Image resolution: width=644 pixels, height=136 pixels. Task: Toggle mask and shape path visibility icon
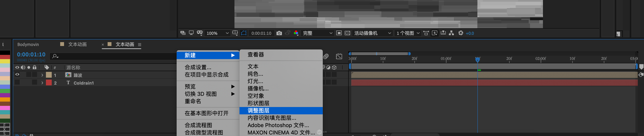click(x=244, y=33)
